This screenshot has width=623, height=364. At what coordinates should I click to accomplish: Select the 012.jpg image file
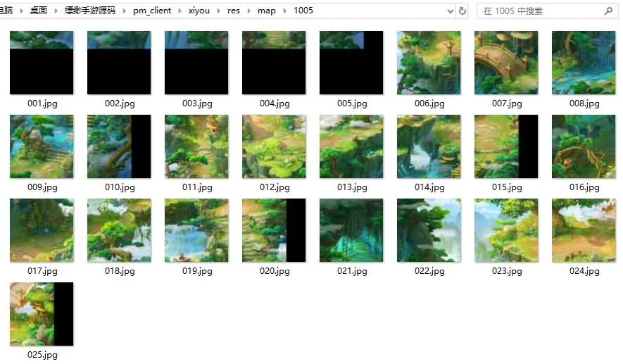[274, 146]
